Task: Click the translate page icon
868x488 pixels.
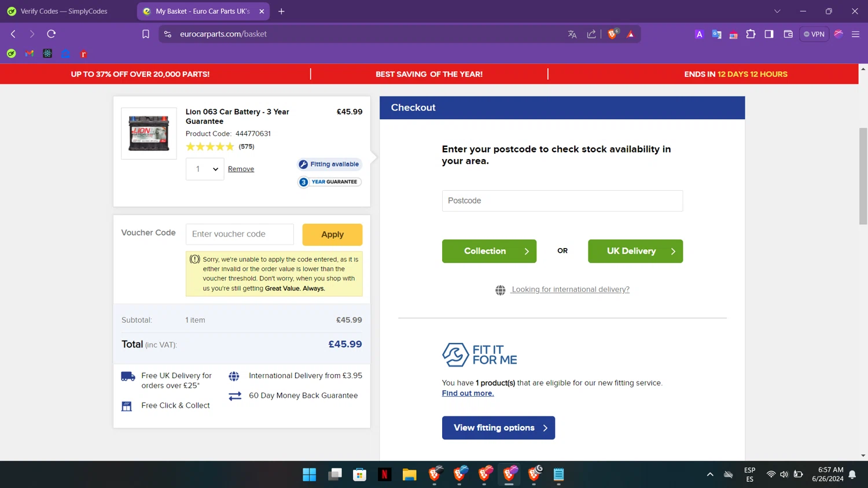Action: pyautogui.click(x=572, y=34)
